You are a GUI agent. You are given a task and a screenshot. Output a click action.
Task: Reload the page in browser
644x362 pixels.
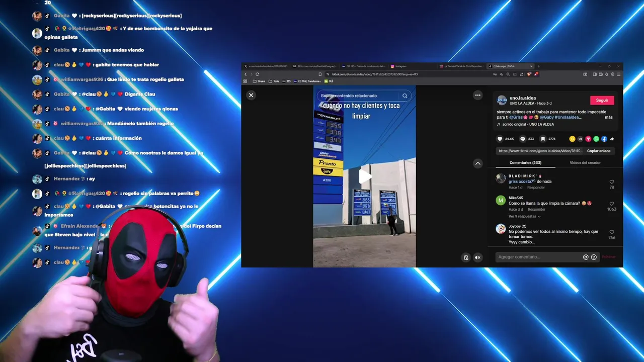coord(258,74)
